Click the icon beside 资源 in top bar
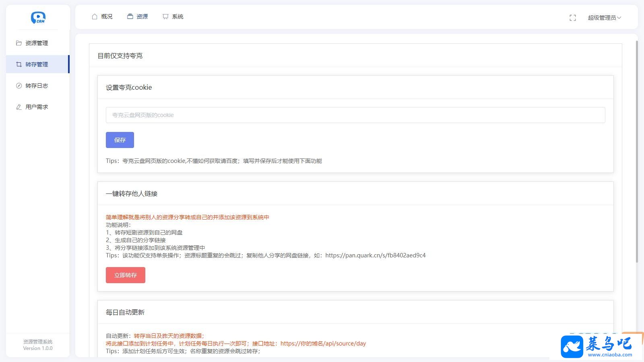Screen dimensions: 644x362 coord(130,16)
